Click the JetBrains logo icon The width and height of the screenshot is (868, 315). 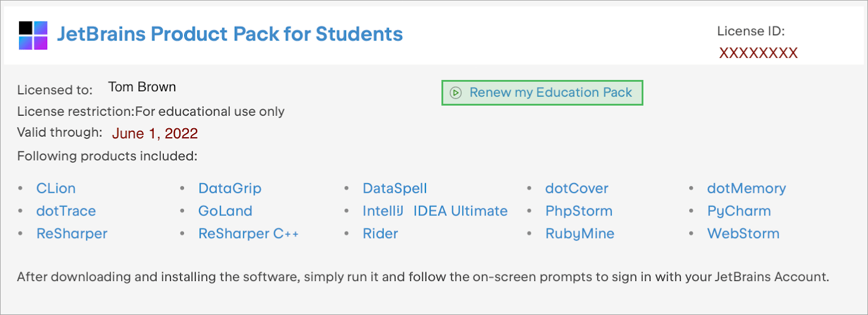click(33, 35)
